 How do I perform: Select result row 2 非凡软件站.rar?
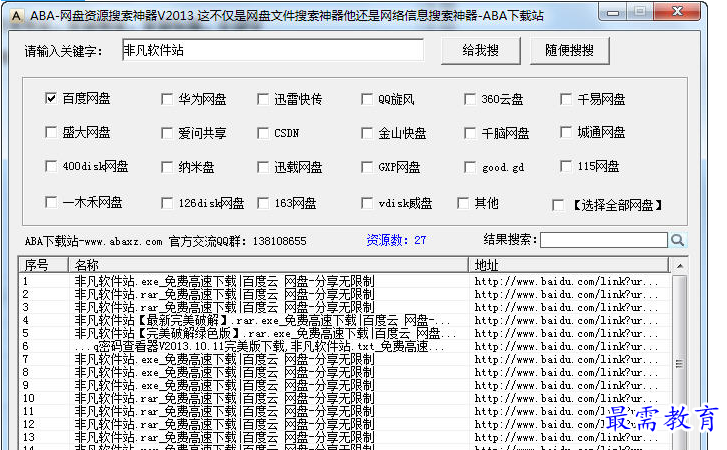coord(344,294)
